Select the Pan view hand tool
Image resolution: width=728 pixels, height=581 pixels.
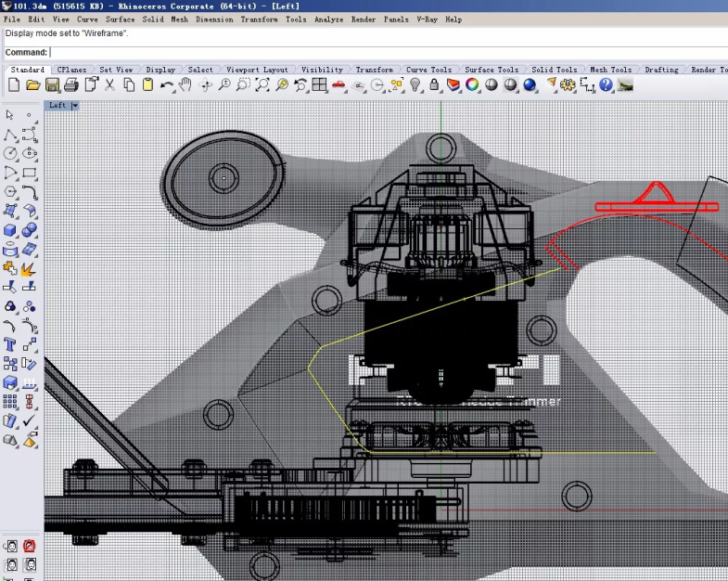point(185,84)
